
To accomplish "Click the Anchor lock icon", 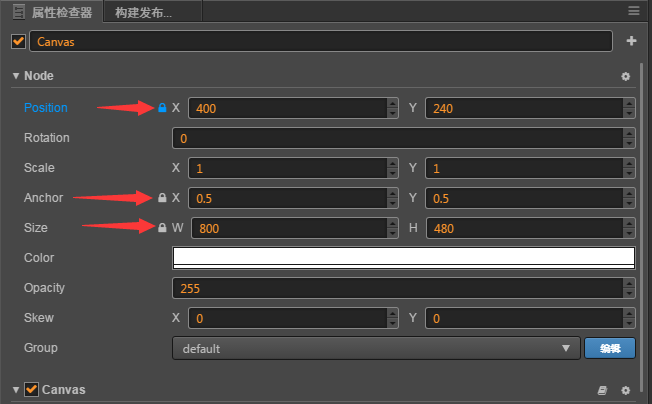I will (162, 197).
